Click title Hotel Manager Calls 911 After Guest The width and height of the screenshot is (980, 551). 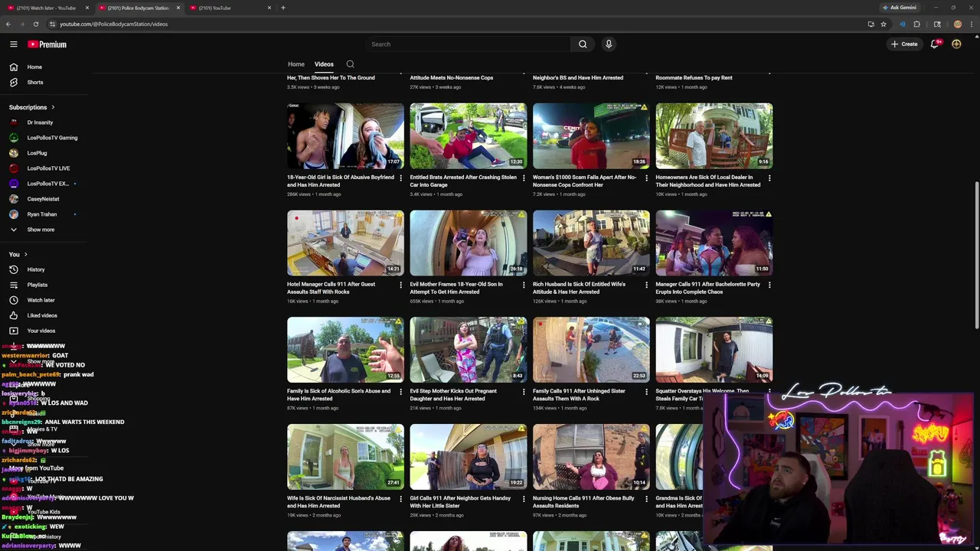pyautogui.click(x=331, y=288)
